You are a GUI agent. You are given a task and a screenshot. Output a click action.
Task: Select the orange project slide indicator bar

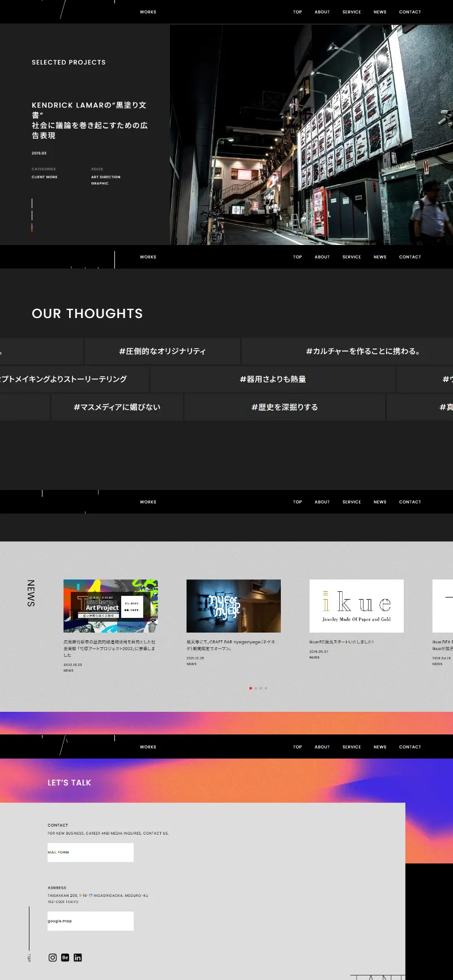[x=32, y=227]
